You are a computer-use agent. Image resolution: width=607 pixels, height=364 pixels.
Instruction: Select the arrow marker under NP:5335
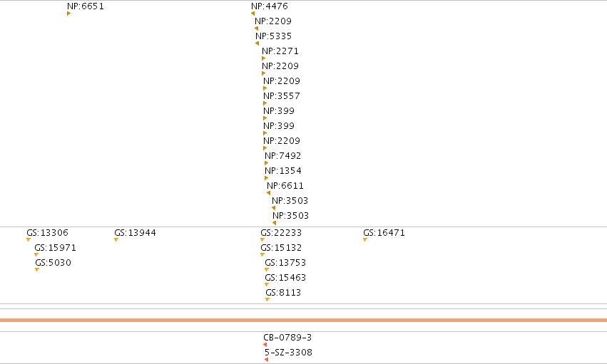pyautogui.click(x=257, y=43)
